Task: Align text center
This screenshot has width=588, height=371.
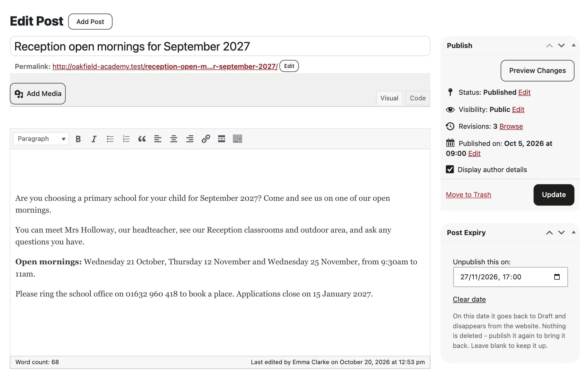Action: 174,139
